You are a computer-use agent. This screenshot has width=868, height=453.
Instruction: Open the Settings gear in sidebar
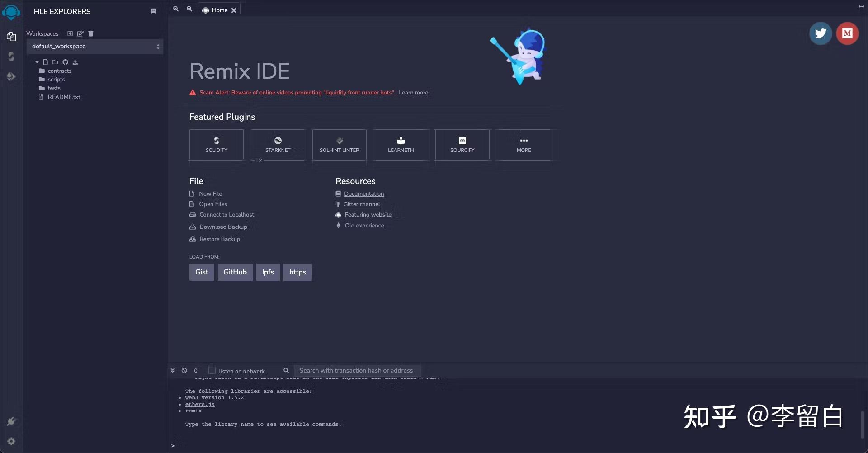pos(11,441)
